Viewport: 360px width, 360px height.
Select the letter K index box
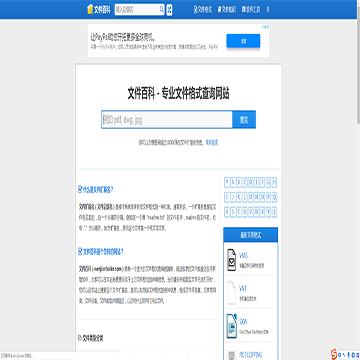point(239,197)
